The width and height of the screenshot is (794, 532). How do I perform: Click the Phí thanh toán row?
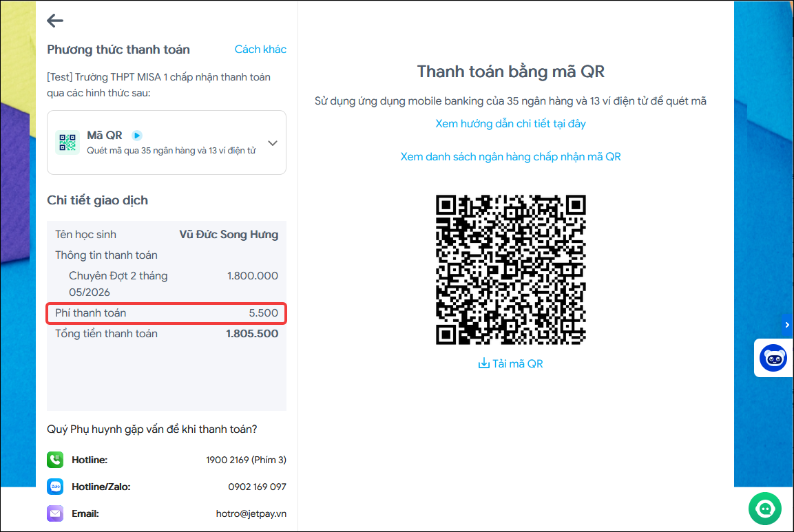[167, 313]
